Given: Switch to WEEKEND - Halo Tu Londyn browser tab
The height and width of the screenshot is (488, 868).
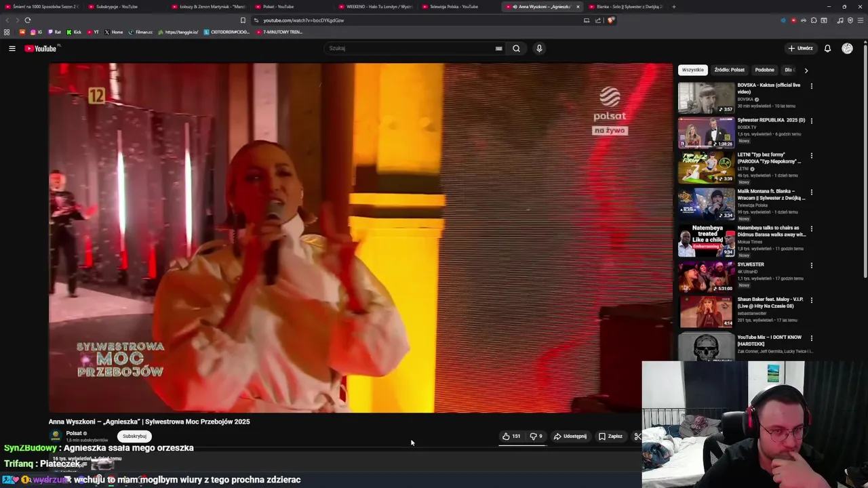Looking at the screenshot, I should pyautogui.click(x=376, y=7).
